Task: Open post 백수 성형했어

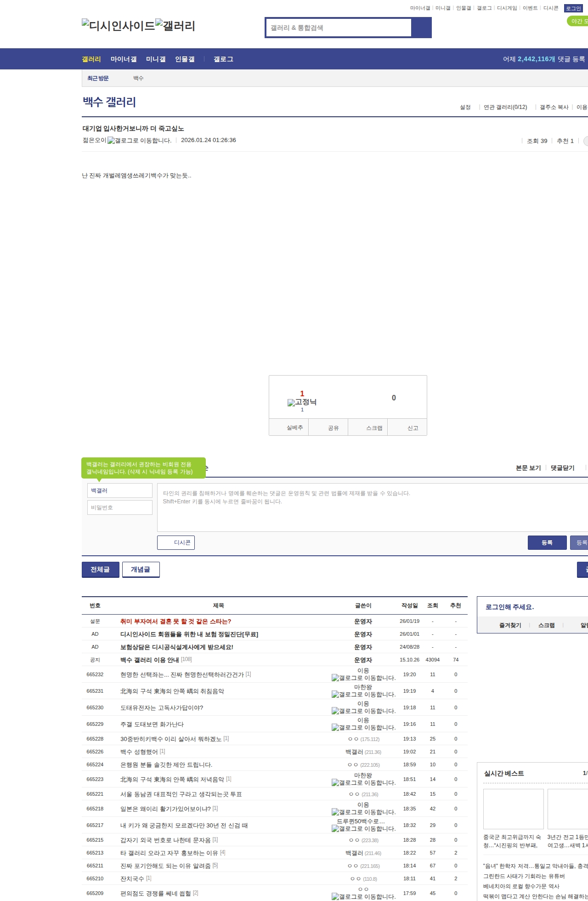Action: 139,752
